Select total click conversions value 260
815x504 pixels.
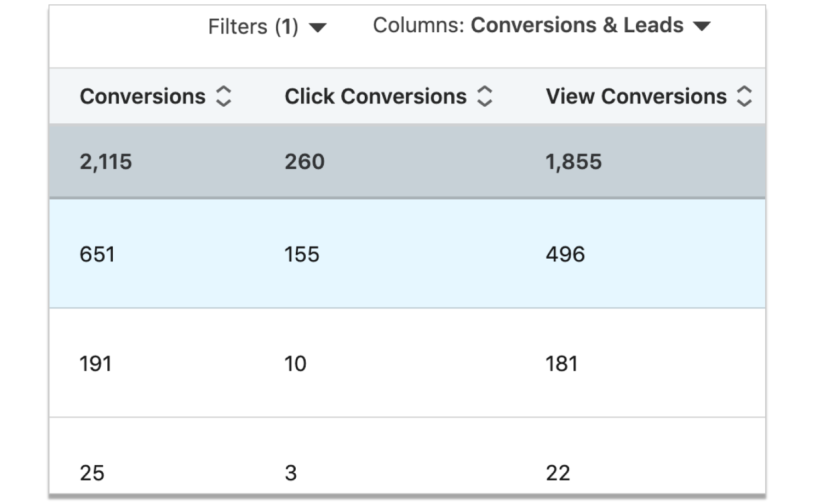click(305, 162)
